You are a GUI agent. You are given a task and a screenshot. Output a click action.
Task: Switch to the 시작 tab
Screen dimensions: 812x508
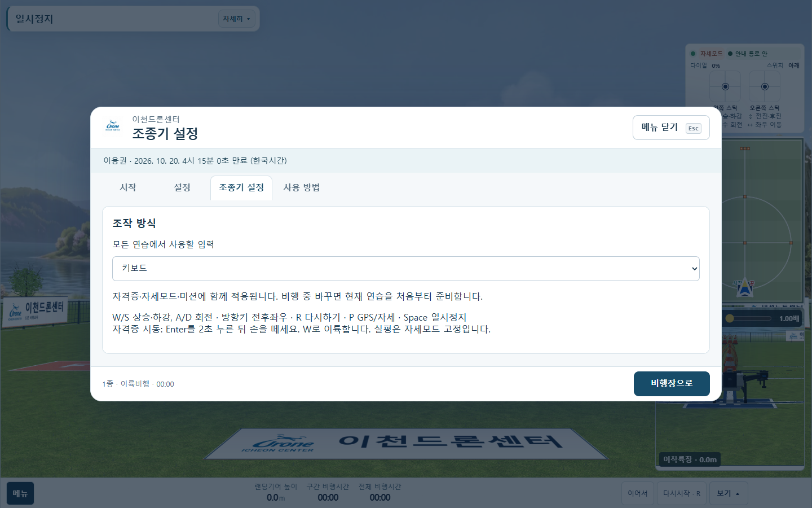click(128, 187)
